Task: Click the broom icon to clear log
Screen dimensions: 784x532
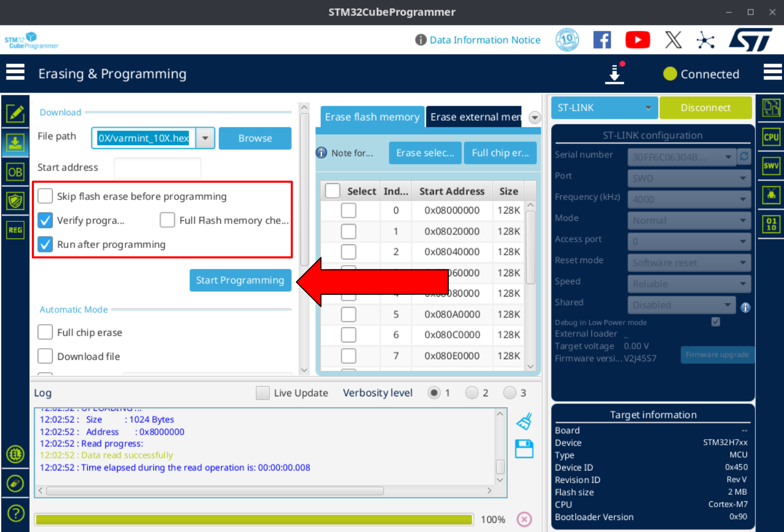Action: [x=524, y=421]
